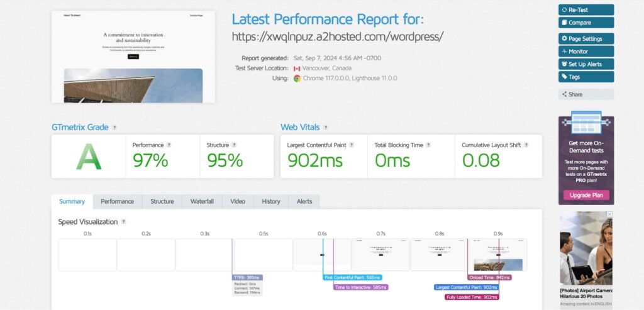The height and width of the screenshot is (310, 644).
Task: Click the Monitor button
Action: pyautogui.click(x=586, y=52)
